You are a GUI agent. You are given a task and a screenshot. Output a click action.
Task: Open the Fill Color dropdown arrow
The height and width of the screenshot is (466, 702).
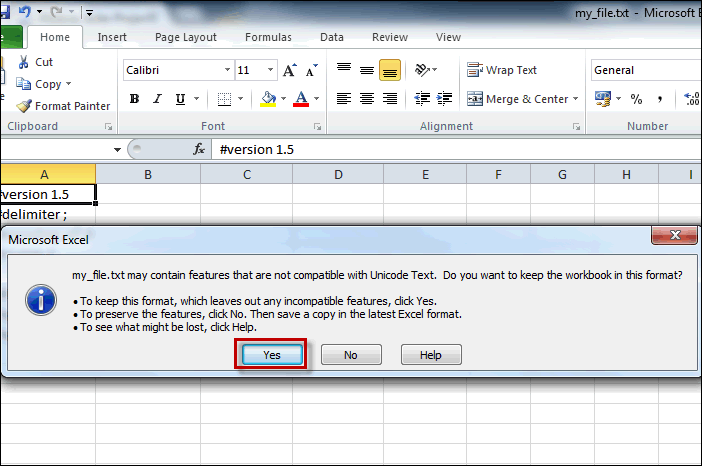(x=283, y=99)
